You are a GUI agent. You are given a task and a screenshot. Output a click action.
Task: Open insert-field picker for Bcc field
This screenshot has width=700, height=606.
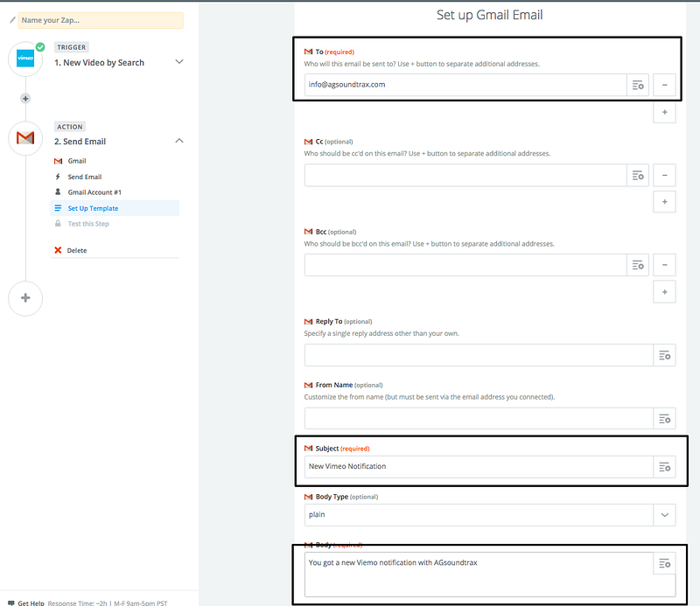[638, 265]
